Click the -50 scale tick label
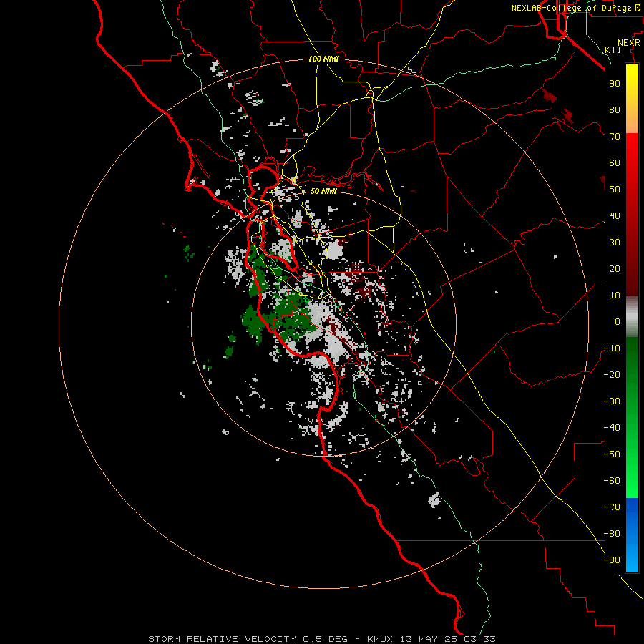 click(612, 454)
